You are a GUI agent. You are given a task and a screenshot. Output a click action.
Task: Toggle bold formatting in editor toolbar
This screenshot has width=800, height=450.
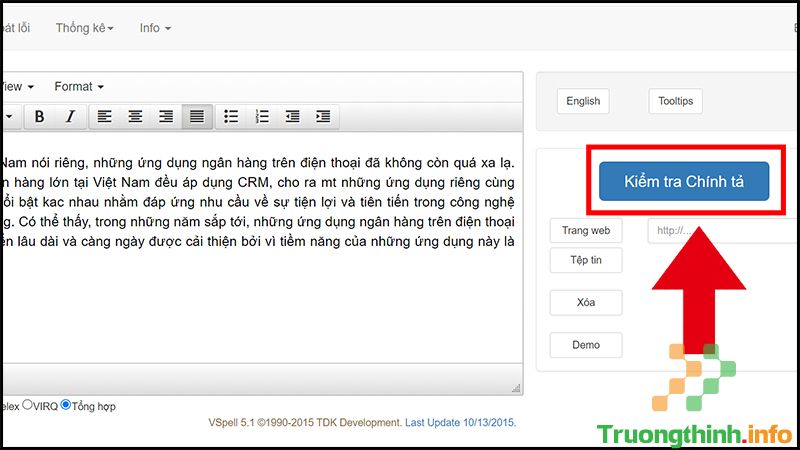tap(39, 117)
